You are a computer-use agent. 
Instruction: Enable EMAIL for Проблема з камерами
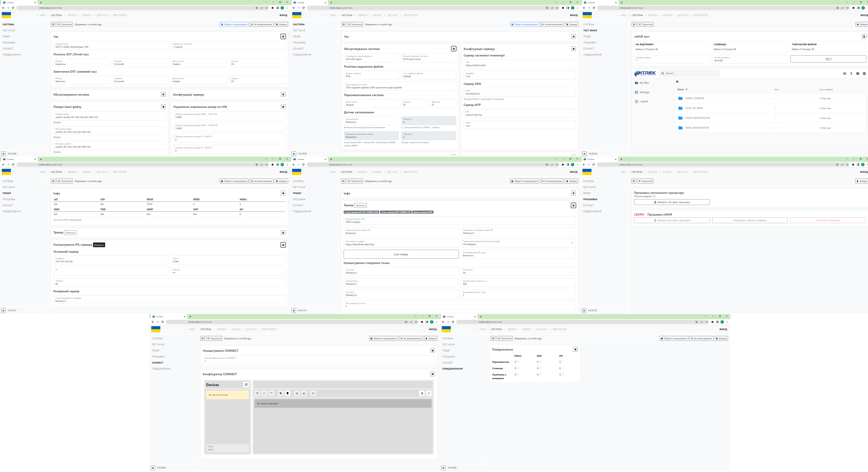click(x=517, y=375)
